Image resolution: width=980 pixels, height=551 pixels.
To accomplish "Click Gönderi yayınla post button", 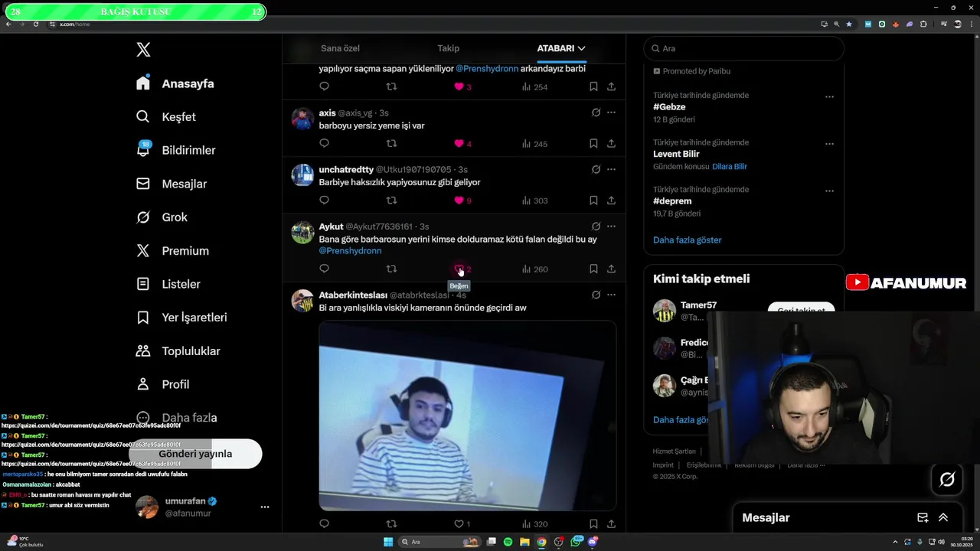I will (195, 454).
